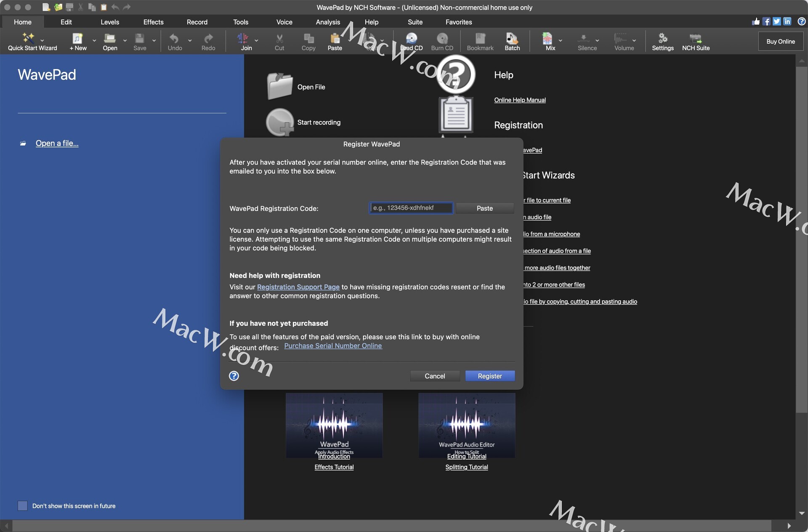Screen dimensions: 808x532
Task: Click the blue help icon in dialog
Action: tap(234, 376)
